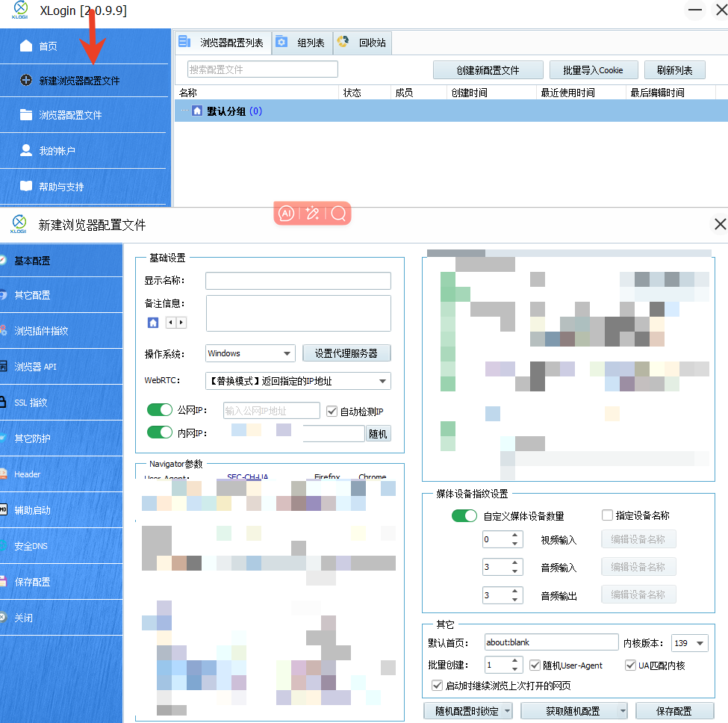Toggle the 公网IP switch
Image resolution: width=728 pixels, height=723 pixels.
[x=159, y=409]
